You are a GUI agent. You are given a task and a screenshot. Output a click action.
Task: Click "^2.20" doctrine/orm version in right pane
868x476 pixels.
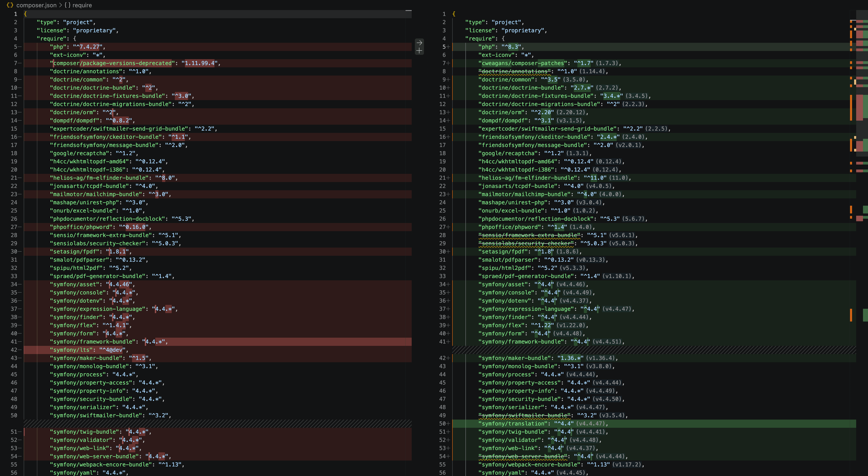(542, 112)
